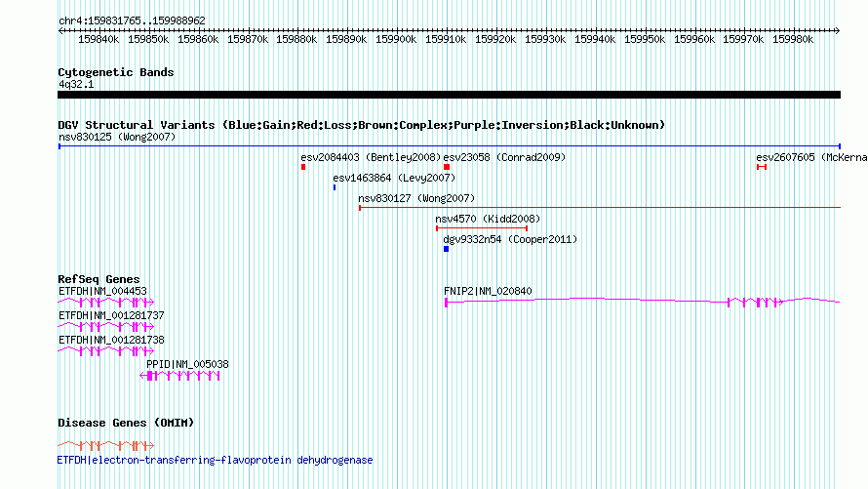Click the blue esv1463864 gain marker

(x=335, y=187)
